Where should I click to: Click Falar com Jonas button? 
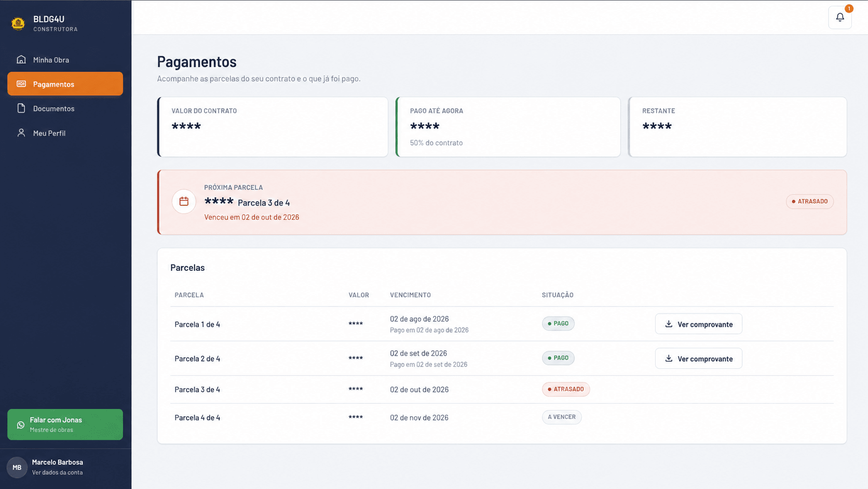[65, 424]
